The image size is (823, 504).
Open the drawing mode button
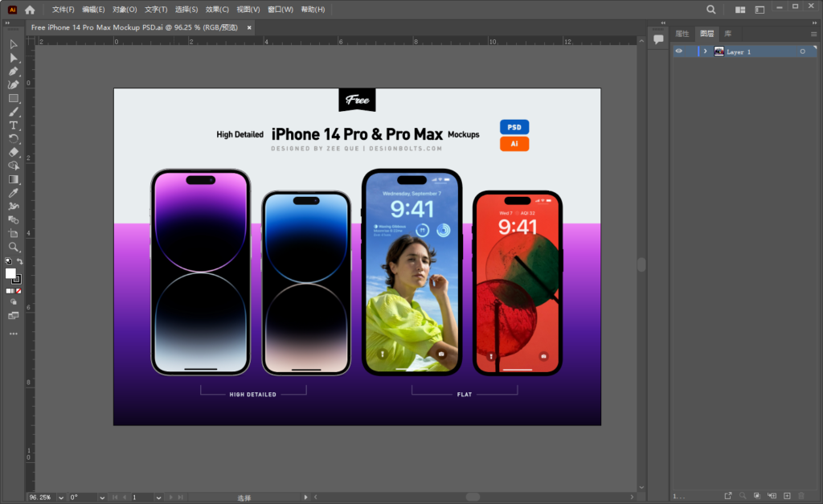[x=14, y=302]
